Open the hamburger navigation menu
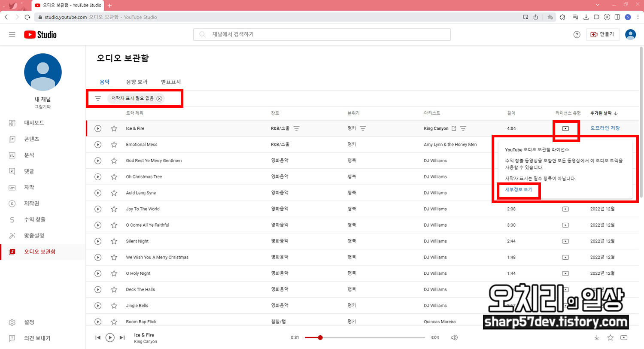644x349 pixels. point(12,34)
